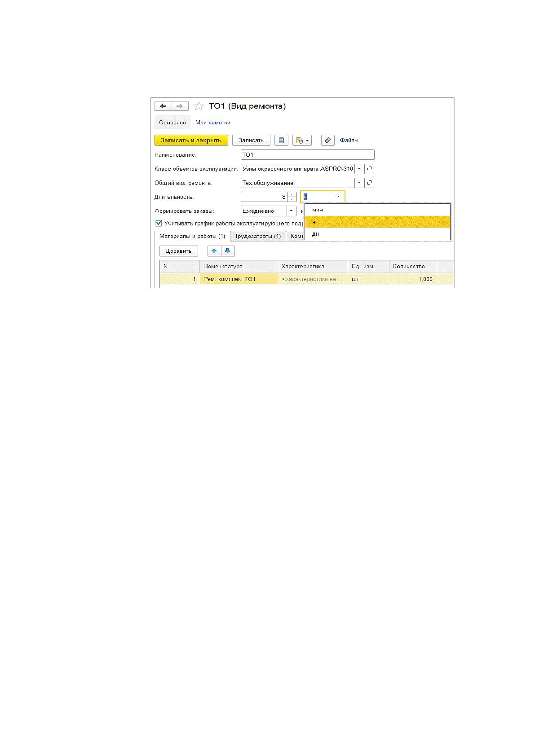The width and height of the screenshot is (535, 756).
Task: Select 'мин' in the duration unit list
Action: point(377,210)
